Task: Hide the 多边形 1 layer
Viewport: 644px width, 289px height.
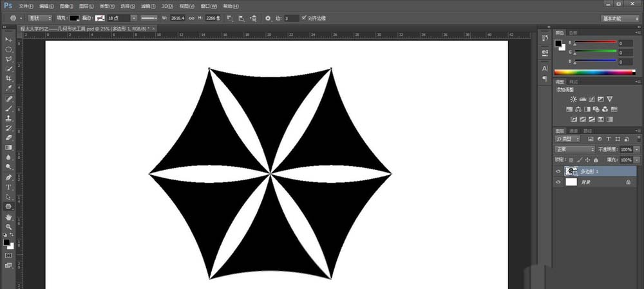Action: tap(558, 172)
